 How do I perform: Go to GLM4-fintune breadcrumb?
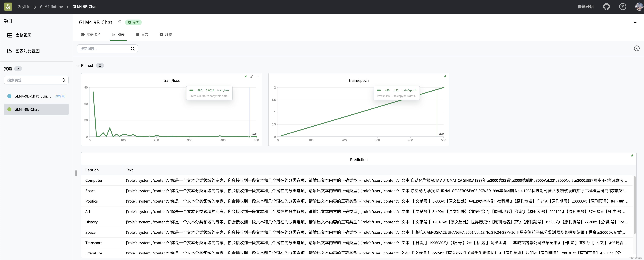tap(51, 7)
